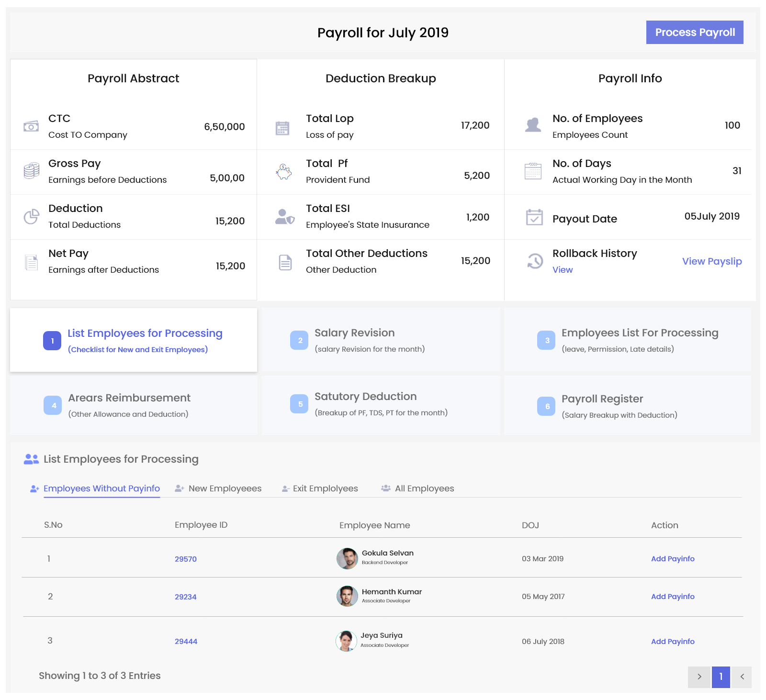Click the Gross Pay coins icon
This screenshot has width=766, height=700.
coord(32,171)
